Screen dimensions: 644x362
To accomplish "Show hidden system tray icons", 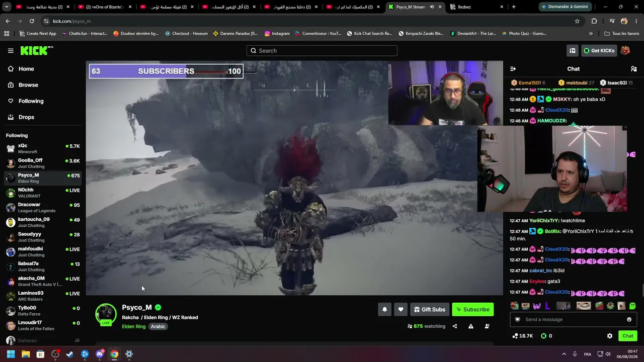I will [x=564, y=354].
